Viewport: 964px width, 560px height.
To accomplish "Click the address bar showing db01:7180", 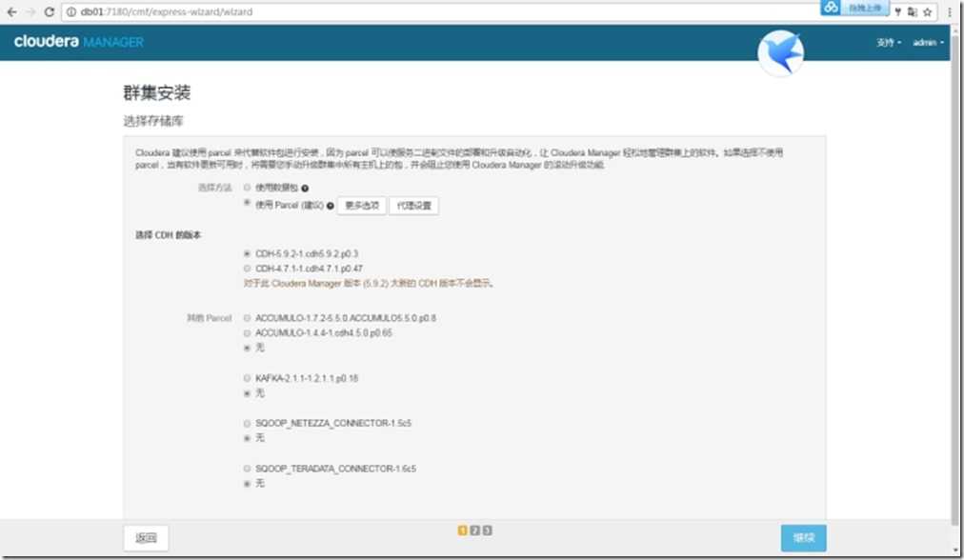I will 443,11.
